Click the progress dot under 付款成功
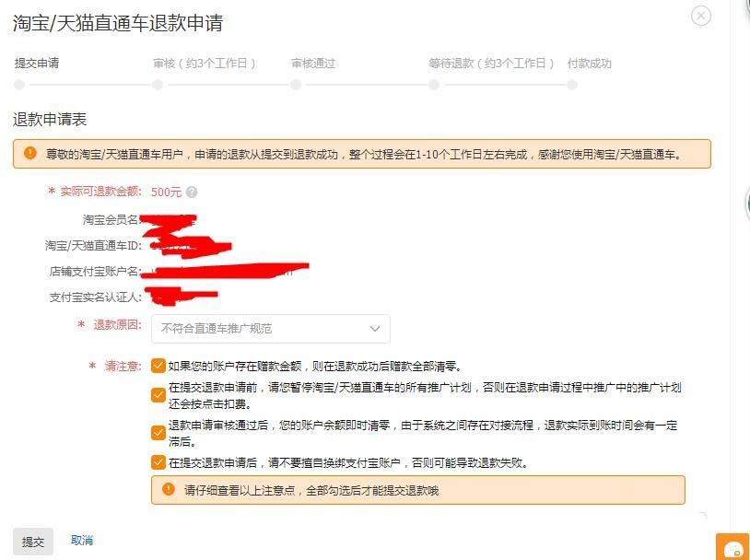 pos(572,85)
